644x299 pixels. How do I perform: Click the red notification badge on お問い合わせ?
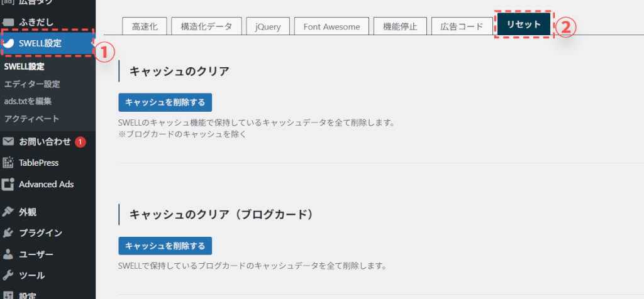80,142
